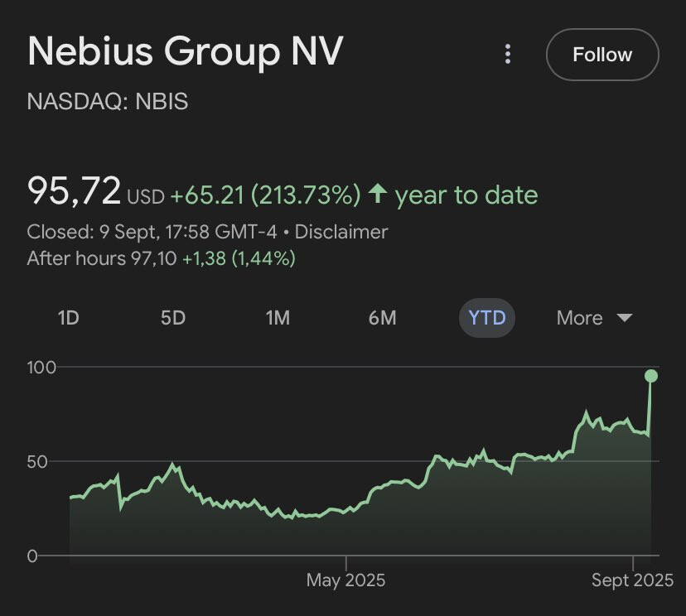
Task: Click the green upward arrow icon
Action: click(x=378, y=195)
